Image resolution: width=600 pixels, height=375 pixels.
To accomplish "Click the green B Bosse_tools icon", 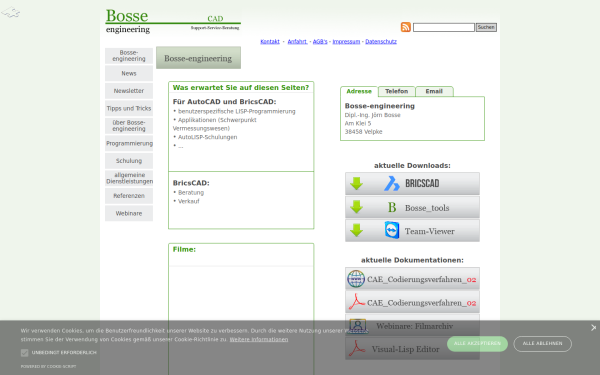I will 392,207.
